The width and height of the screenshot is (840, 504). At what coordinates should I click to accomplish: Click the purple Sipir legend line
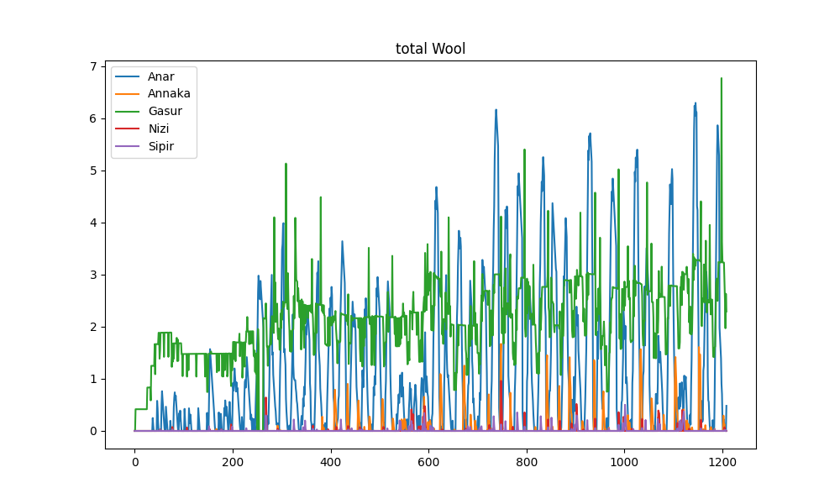point(127,146)
